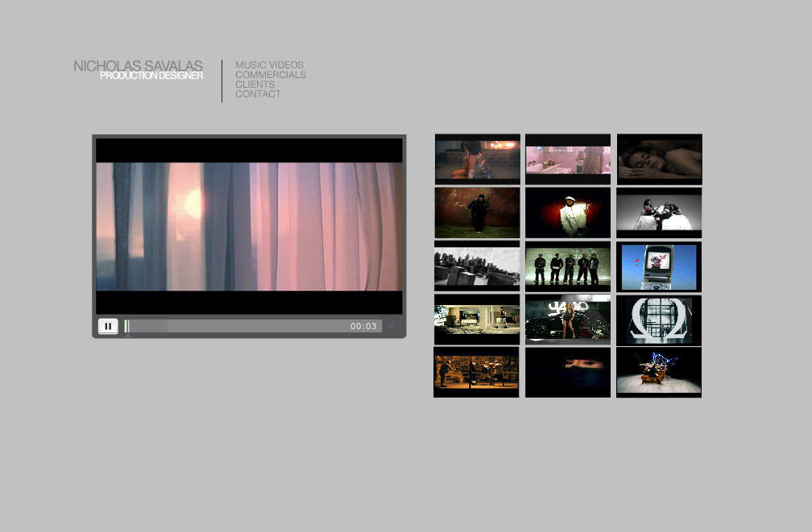Play the pink bathroom scene thumbnail
This screenshot has width=812, height=532.
pyautogui.click(x=568, y=159)
